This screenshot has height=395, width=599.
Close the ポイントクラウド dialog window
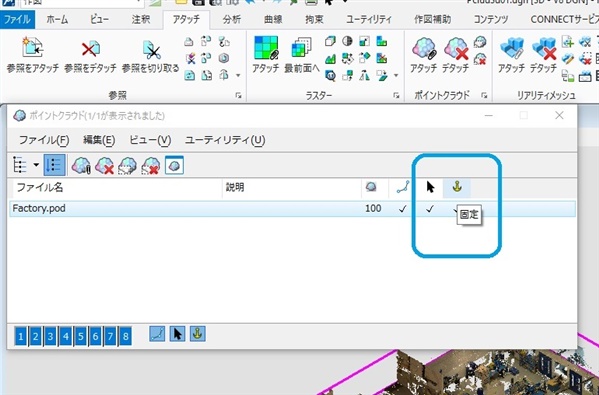point(559,115)
